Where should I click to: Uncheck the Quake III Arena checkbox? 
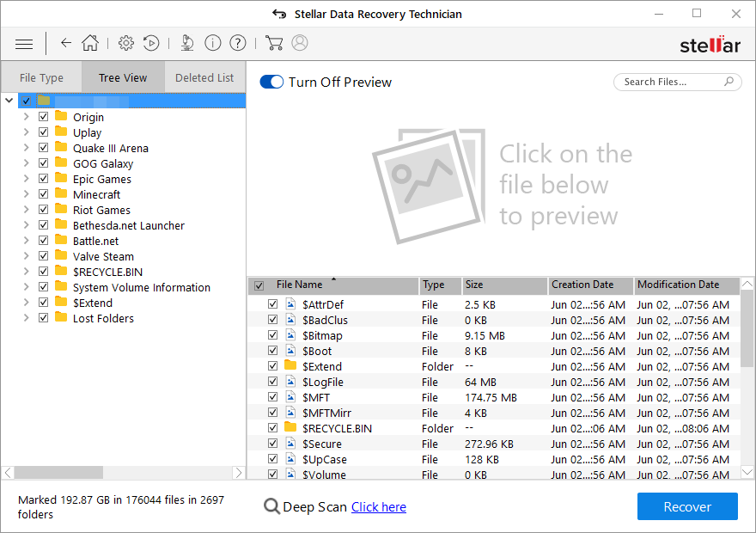[44, 148]
